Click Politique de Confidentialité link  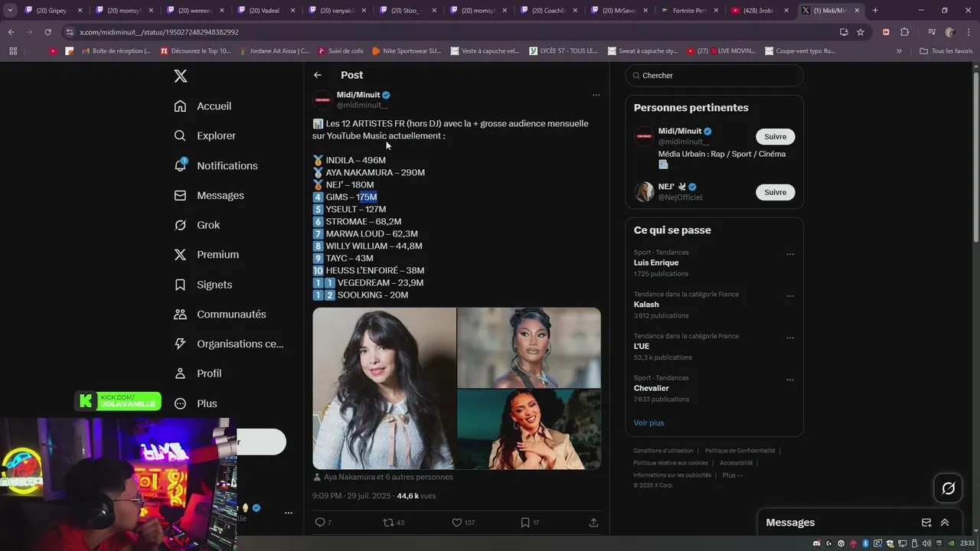click(x=740, y=451)
